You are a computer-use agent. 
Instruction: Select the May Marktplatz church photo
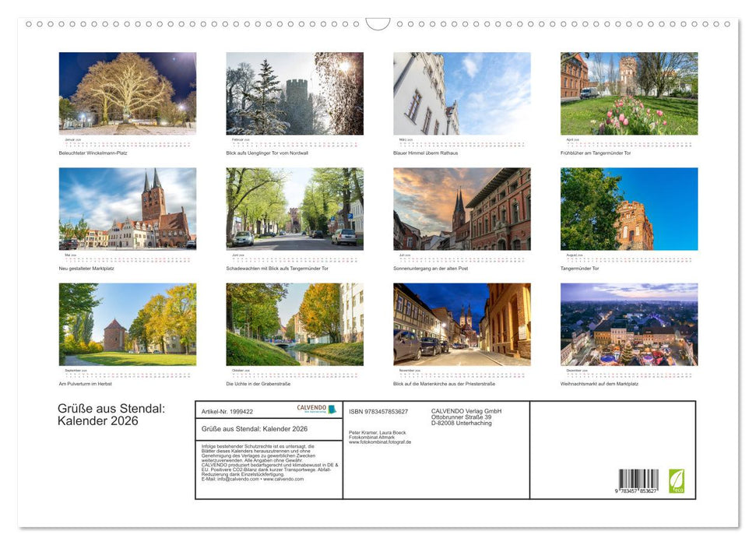pos(127,210)
